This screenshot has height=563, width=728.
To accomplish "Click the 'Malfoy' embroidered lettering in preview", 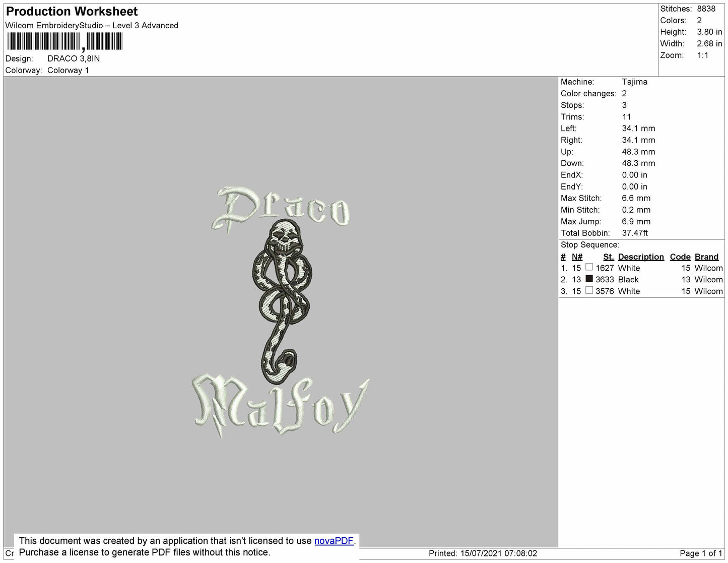I will pos(281,406).
